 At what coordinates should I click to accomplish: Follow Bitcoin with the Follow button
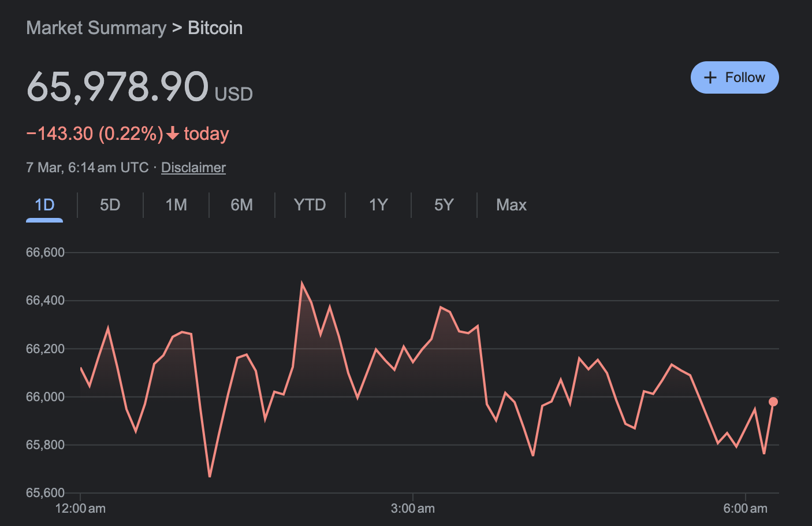coord(734,77)
